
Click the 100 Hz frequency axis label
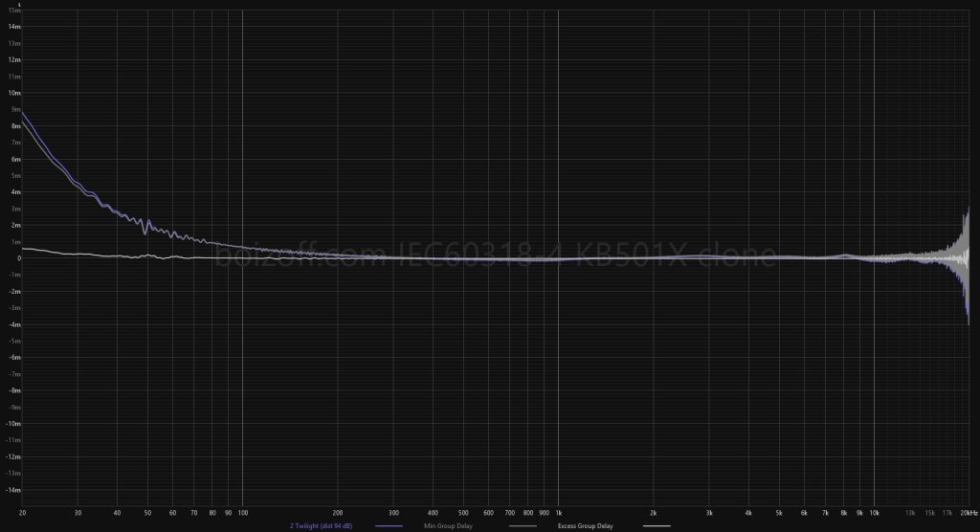coord(242,512)
